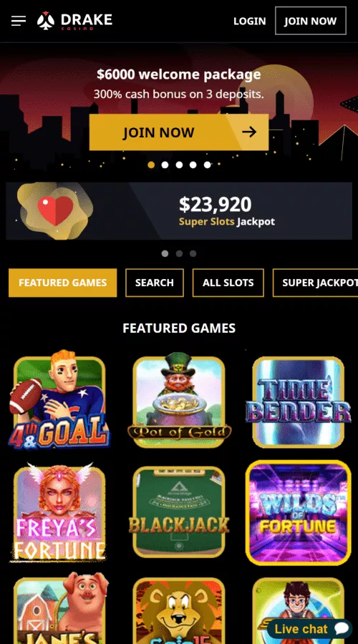Open the Super Jackpot tab
Screen dimensions: 358x644
(x=315, y=283)
